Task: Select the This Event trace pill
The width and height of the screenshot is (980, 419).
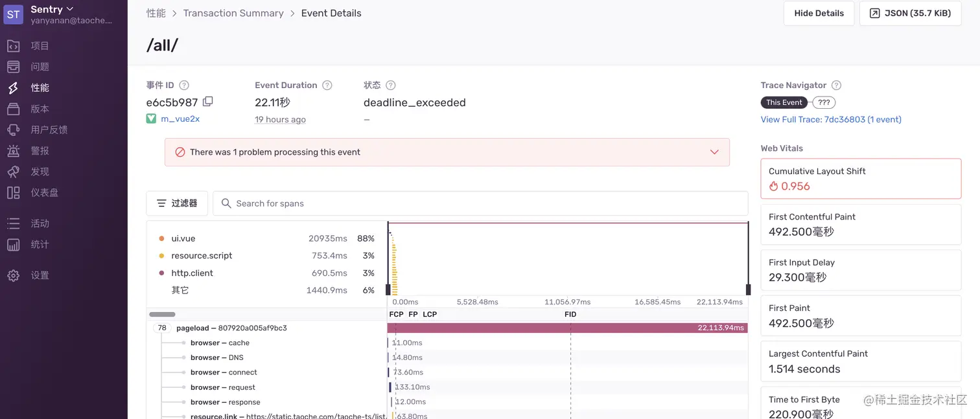Action: (x=784, y=102)
